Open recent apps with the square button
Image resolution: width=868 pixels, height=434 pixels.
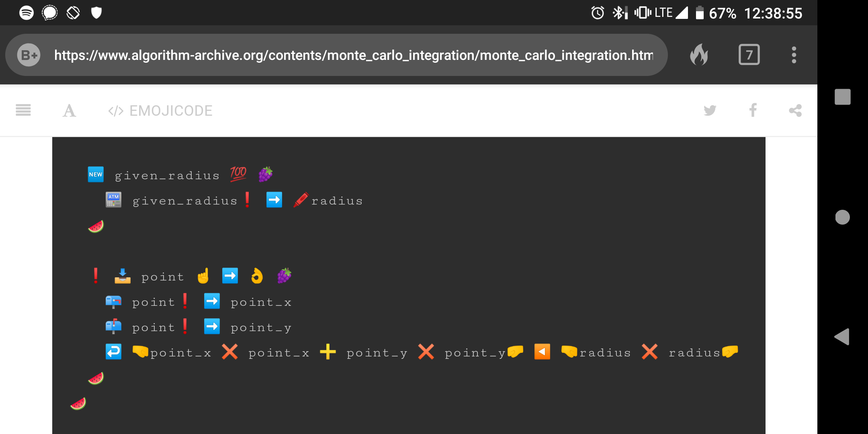coord(843,96)
